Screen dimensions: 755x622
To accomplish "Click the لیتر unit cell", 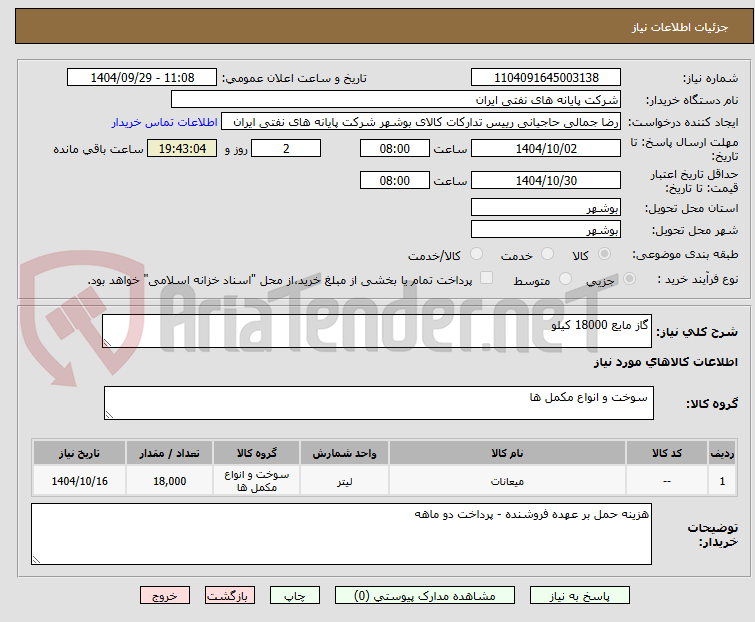I will point(344,481).
